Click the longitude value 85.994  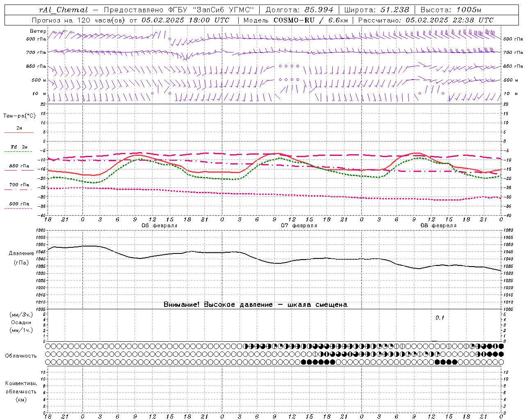coord(319,10)
